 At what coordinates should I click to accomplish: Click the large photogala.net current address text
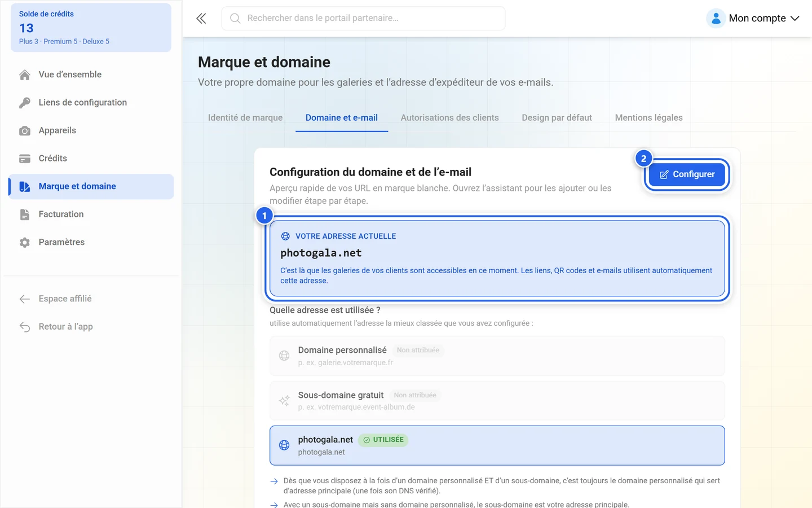321,253
